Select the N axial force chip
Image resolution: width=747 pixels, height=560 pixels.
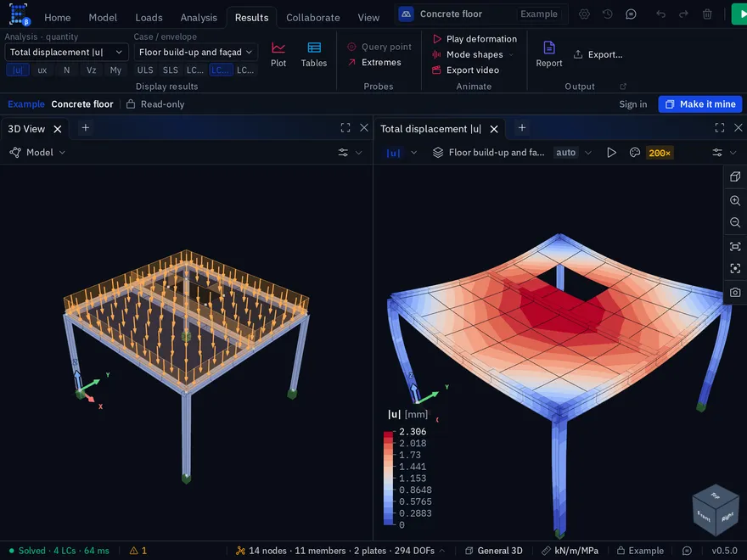point(67,70)
